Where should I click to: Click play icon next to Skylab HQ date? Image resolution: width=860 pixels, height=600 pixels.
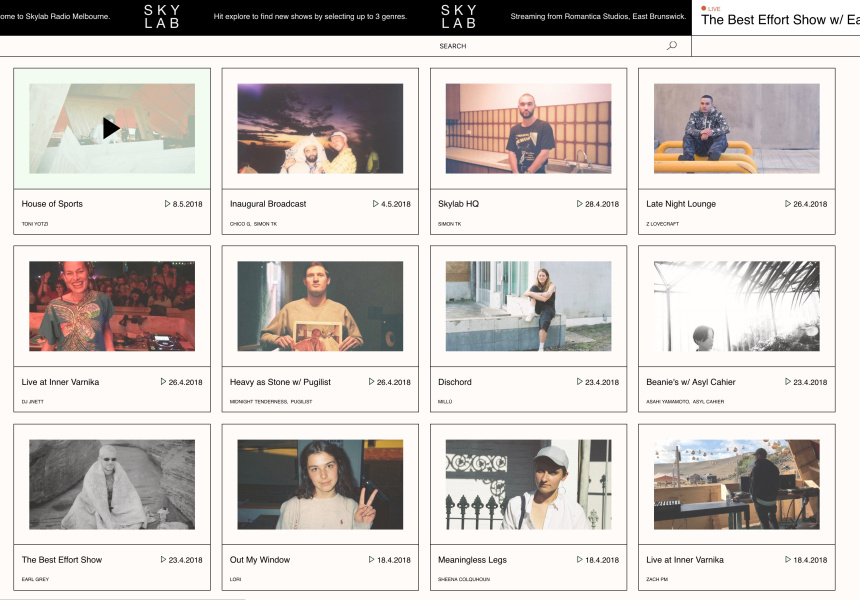point(580,204)
